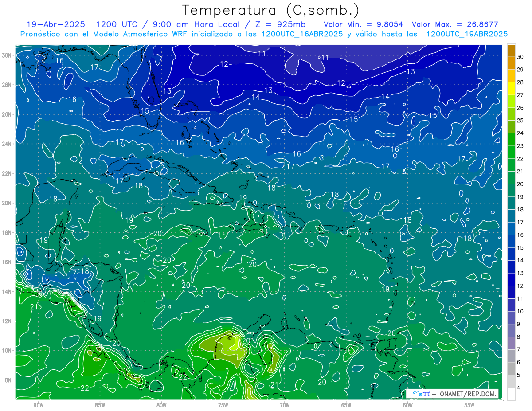Click the 60W longitude axis label

pos(408,405)
